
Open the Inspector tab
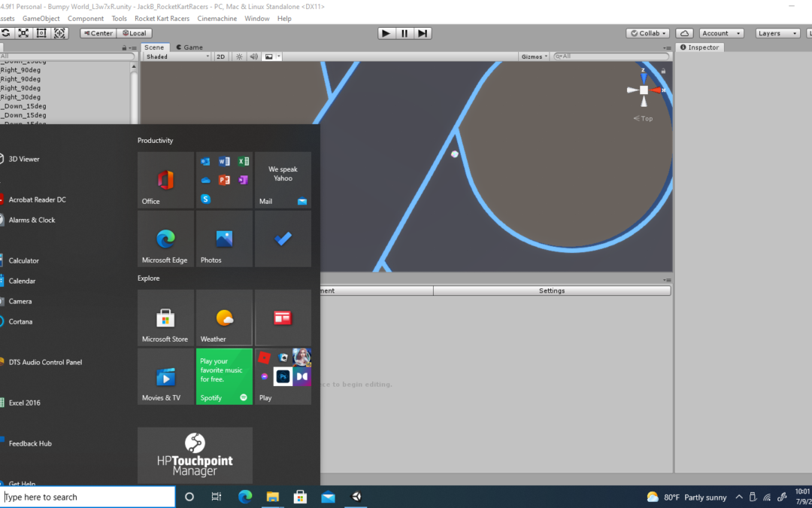(x=700, y=47)
